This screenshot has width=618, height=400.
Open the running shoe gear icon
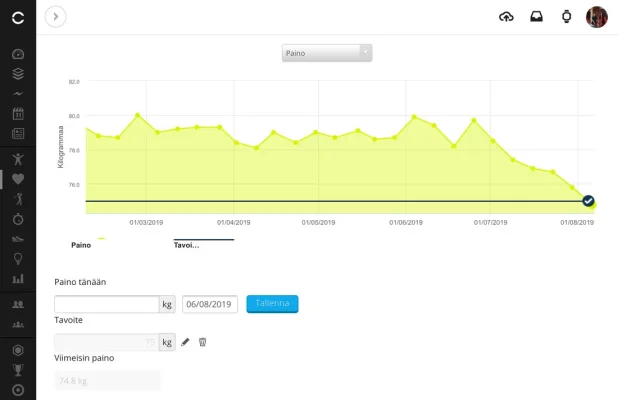pyautogui.click(x=18, y=238)
